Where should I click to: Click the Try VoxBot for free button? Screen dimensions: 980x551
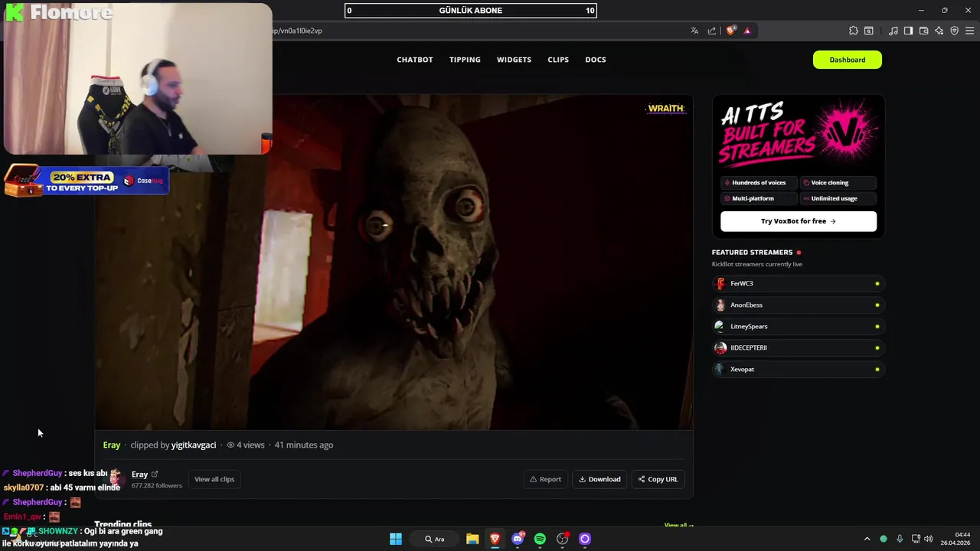pos(799,221)
